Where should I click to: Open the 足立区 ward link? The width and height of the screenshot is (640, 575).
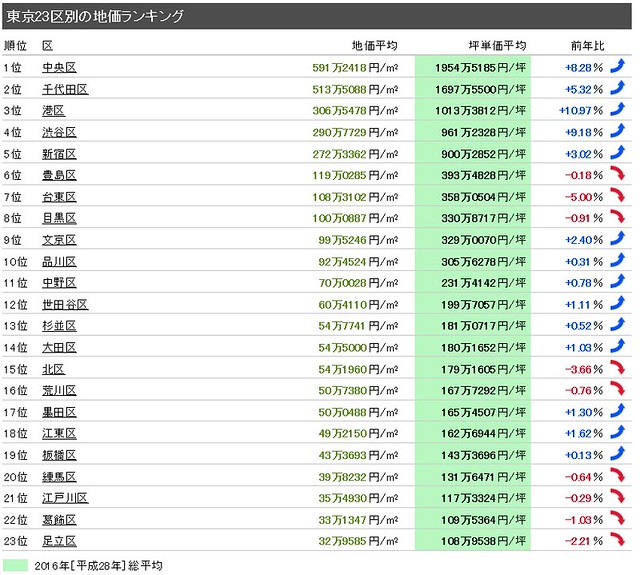pyautogui.click(x=60, y=541)
